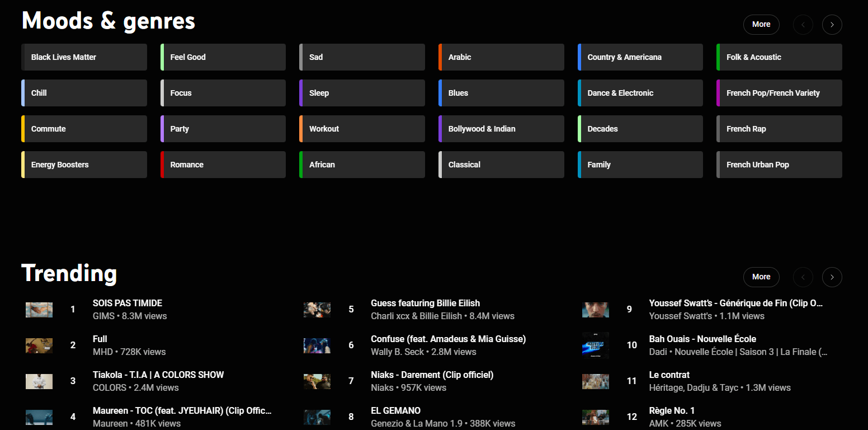Click the next arrow in Moods & genres
The width and height of the screenshot is (868, 430).
(x=832, y=25)
